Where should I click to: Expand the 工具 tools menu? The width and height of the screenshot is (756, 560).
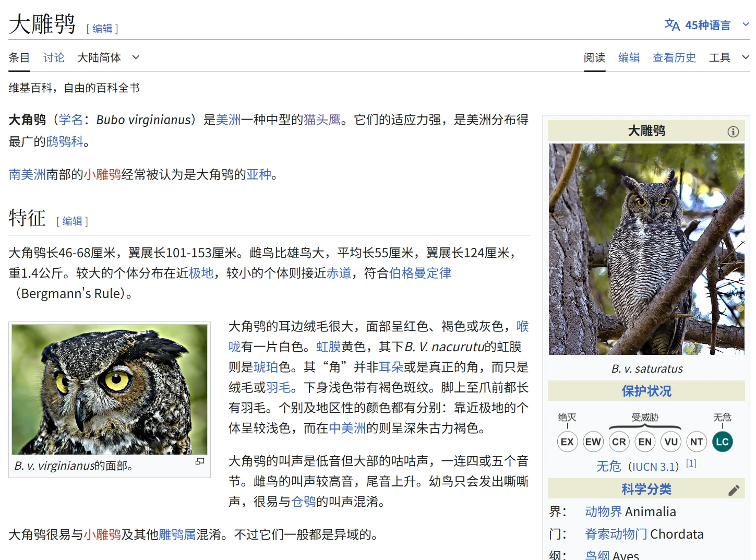point(728,57)
